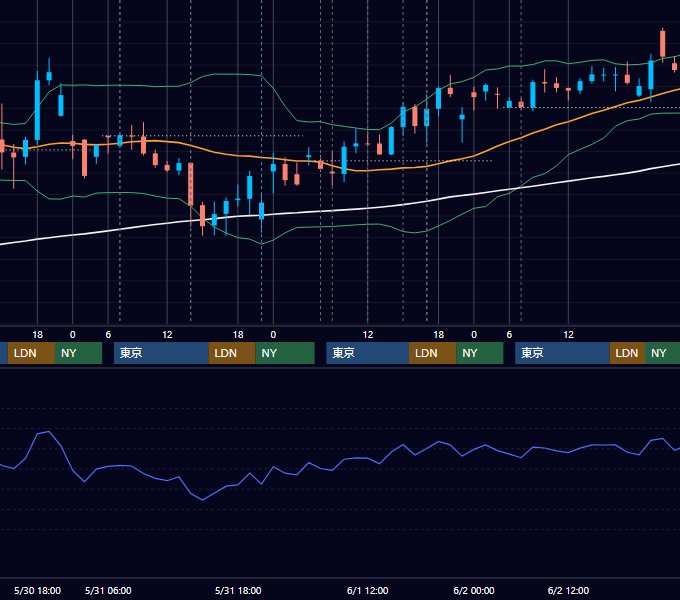Select the 5/31 LDN session block
Viewport: 680px width, 600px height.
tap(232, 353)
